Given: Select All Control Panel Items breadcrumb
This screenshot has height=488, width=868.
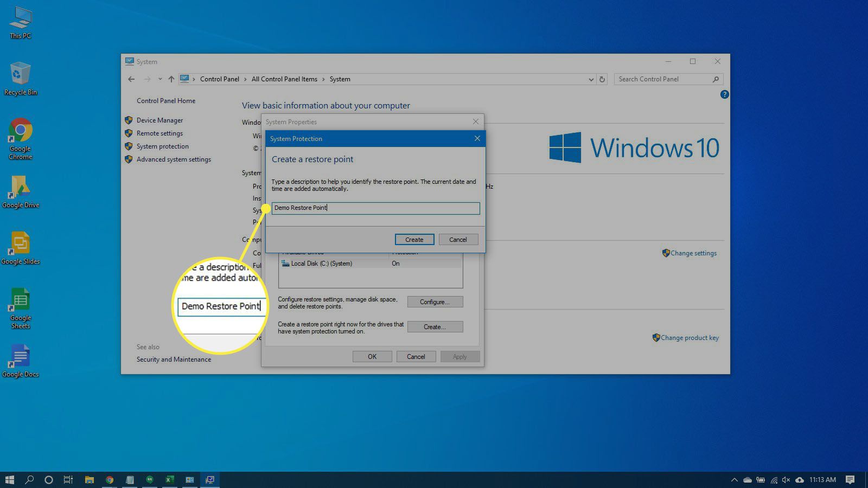Looking at the screenshot, I should click(x=284, y=79).
